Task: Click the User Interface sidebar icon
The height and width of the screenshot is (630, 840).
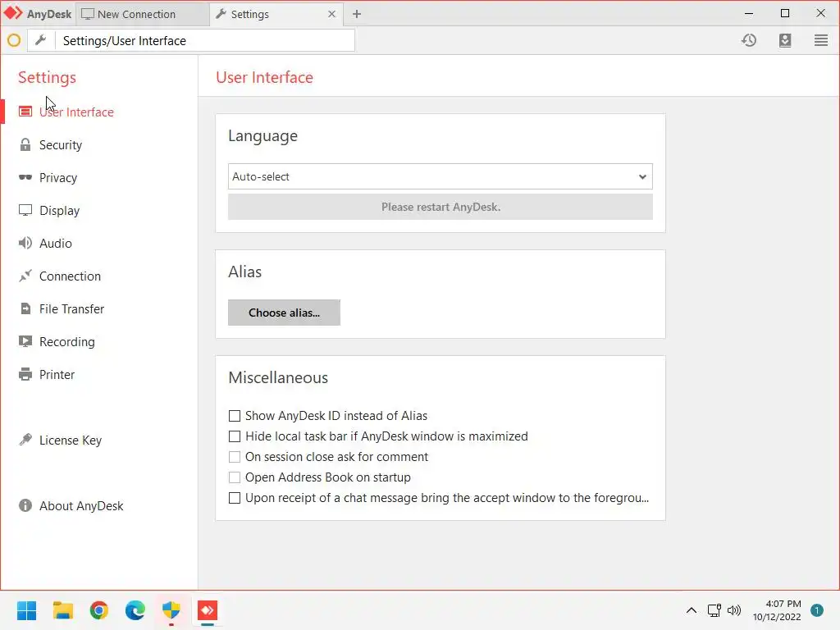Action: 25,112
